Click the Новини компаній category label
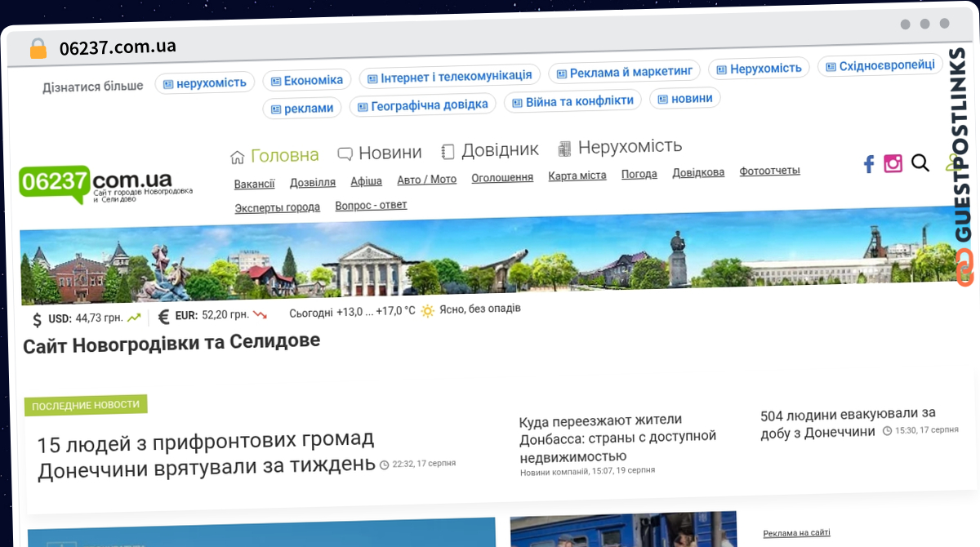Image resolution: width=980 pixels, height=547 pixels. point(555,472)
